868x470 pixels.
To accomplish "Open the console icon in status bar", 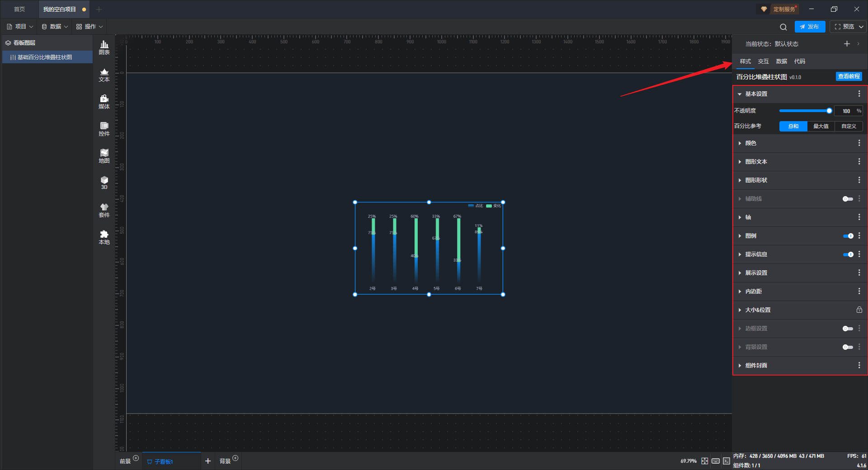I will pyautogui.click(x=726, y=461).
